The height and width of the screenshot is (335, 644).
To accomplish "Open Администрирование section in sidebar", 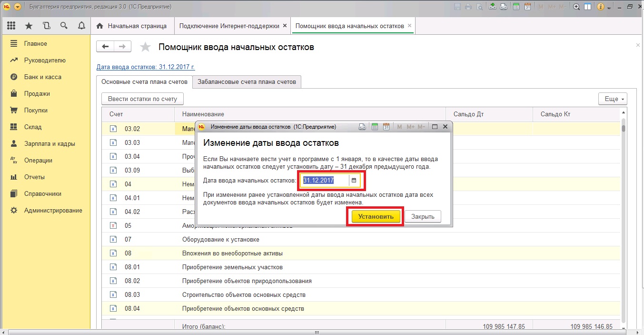I will pos(53,210).
